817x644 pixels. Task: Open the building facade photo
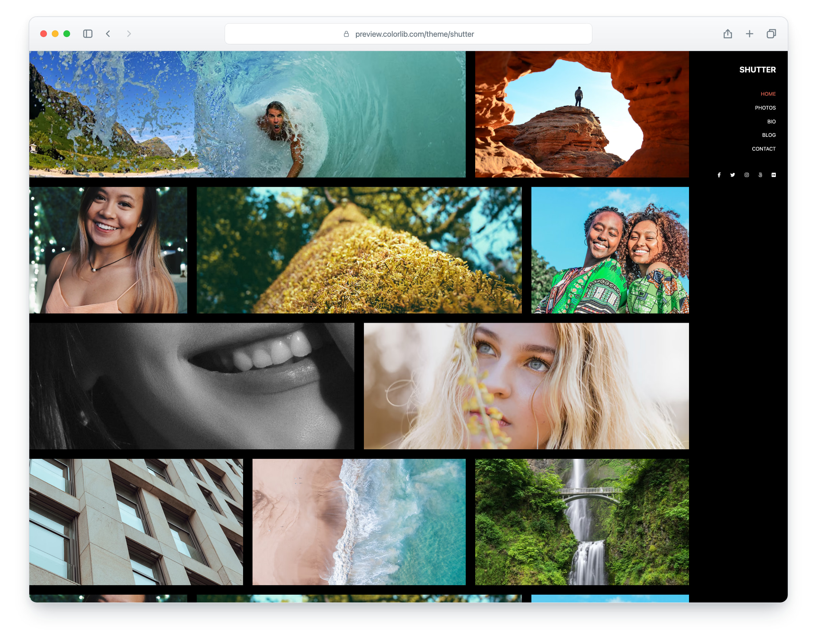(136, 522)
